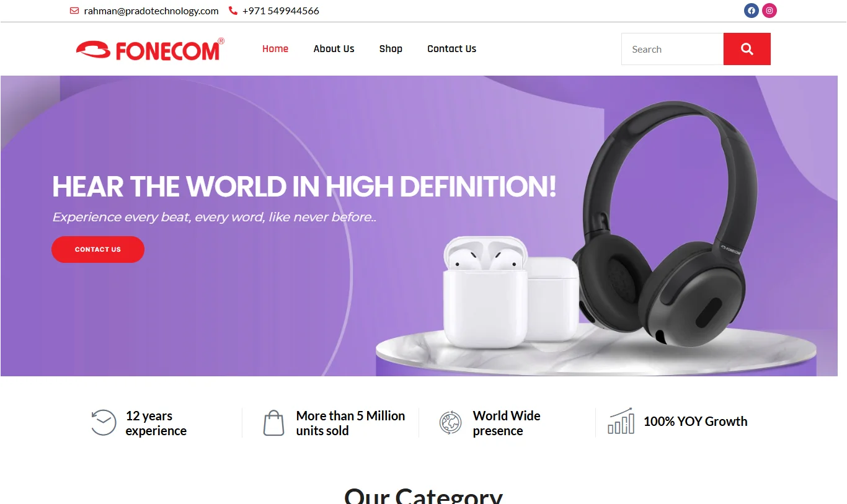This screenshot has width=847, height=504.
Task: Click the red magnifier search button
Action: pos(747,49)
